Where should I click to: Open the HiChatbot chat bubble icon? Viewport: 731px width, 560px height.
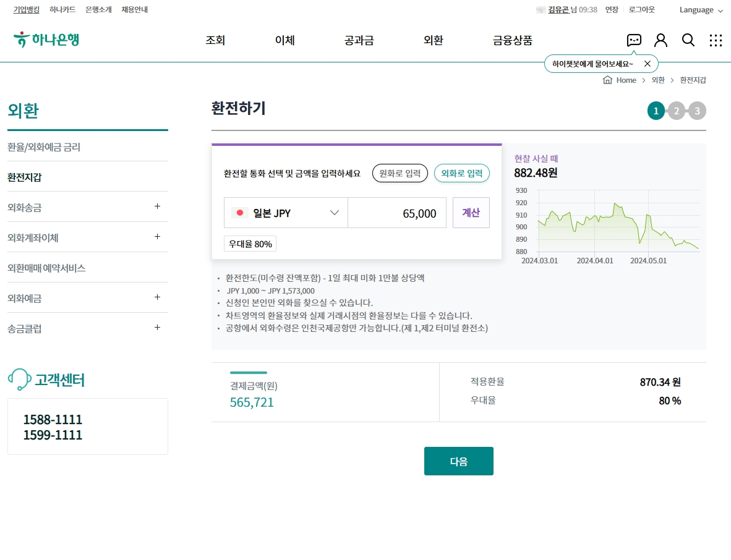point(633,40)
